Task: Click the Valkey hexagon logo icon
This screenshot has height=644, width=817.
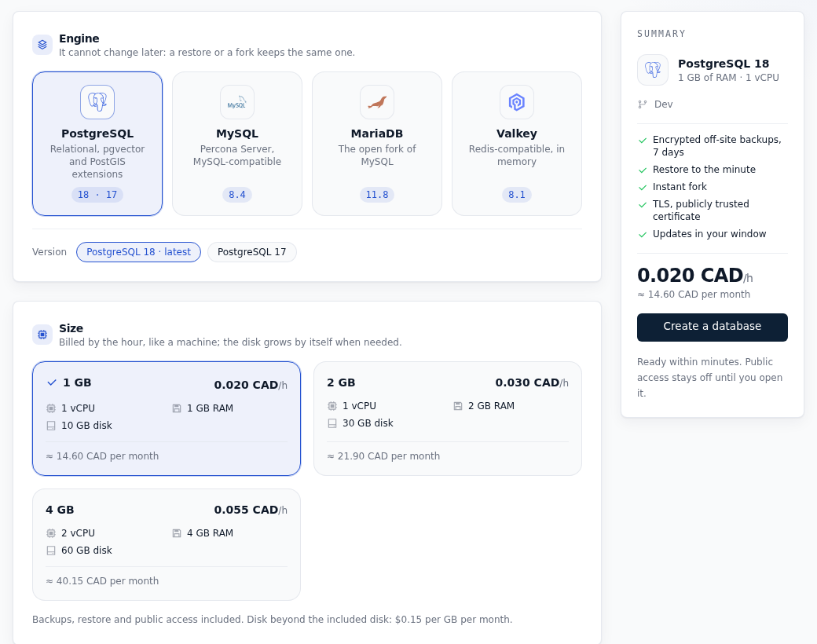Action: [x=516, y=102]
